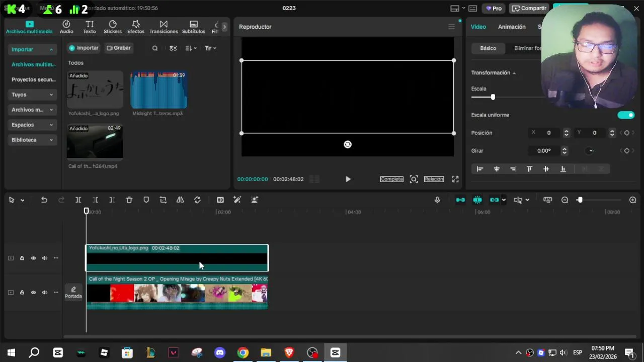This screenshot has width=644, height=362.
Task: Delete selected clip with trash icon
Action: 129,200
